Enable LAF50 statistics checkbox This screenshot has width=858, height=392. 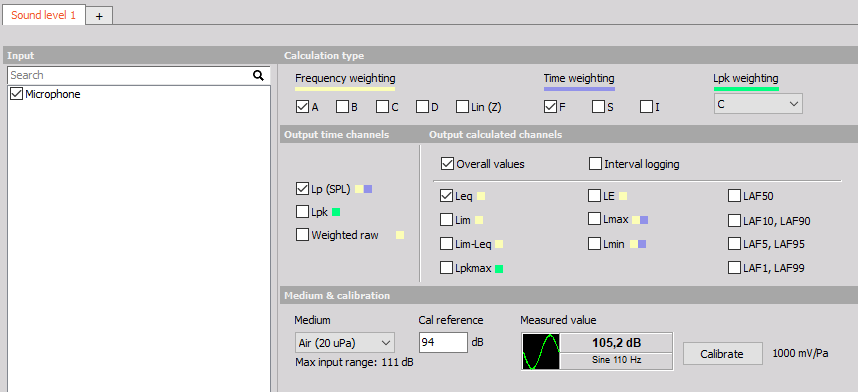pyautogui.click(x=734, y=196)
